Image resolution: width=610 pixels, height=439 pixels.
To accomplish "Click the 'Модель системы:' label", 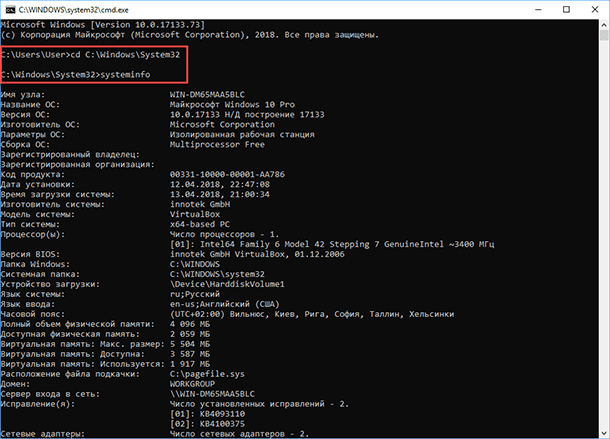I will click(38, 214).
